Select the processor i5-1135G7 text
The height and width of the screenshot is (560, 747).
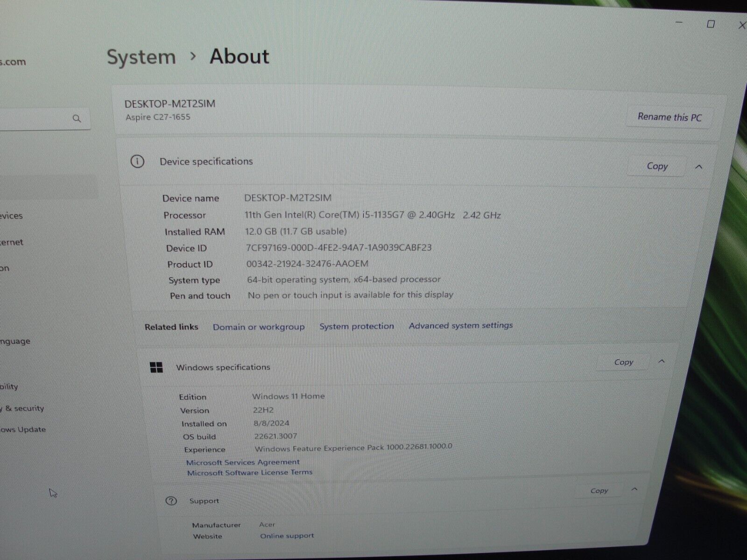[373, 215]
